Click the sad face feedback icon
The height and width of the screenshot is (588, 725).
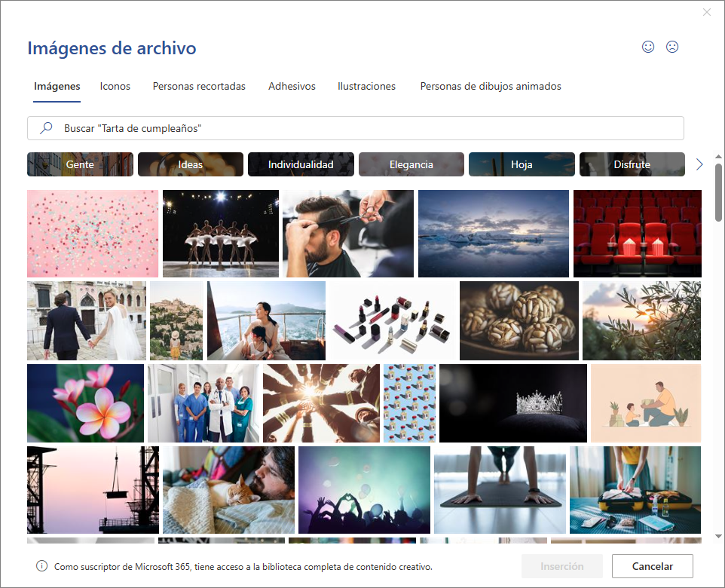pyautogui.click(x=672, y=47)
